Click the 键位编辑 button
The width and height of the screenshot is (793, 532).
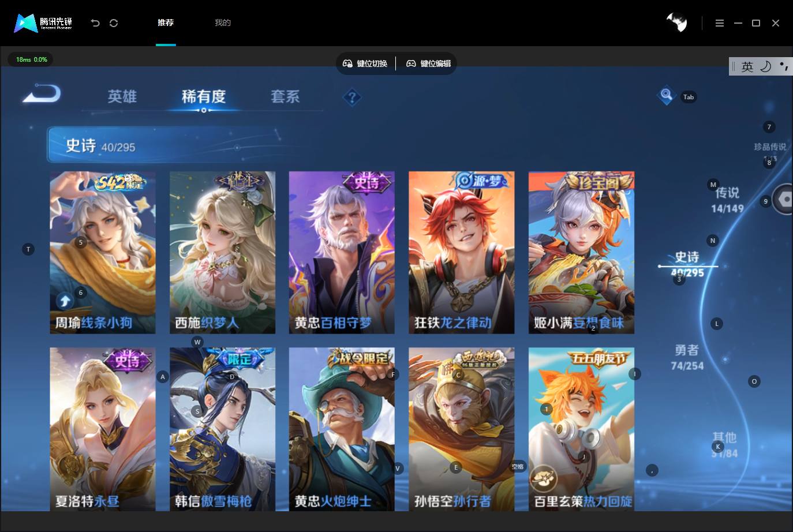[x=429, y=63]
